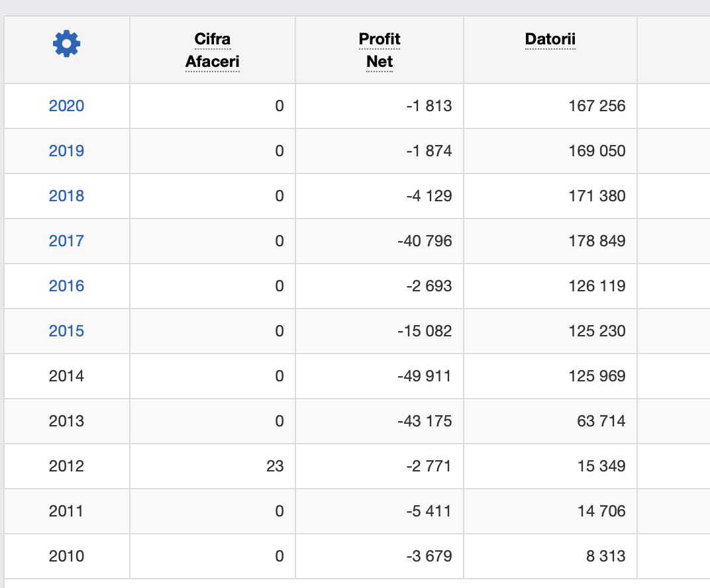Click net profit value -40 796
710x588 pixels.
425,241
